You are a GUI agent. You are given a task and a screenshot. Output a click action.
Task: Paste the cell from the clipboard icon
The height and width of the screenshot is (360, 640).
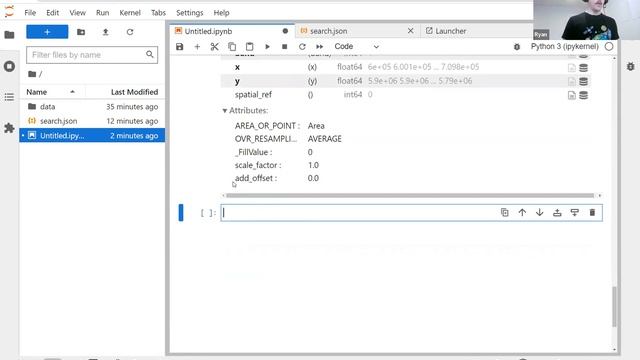point(249,47)
